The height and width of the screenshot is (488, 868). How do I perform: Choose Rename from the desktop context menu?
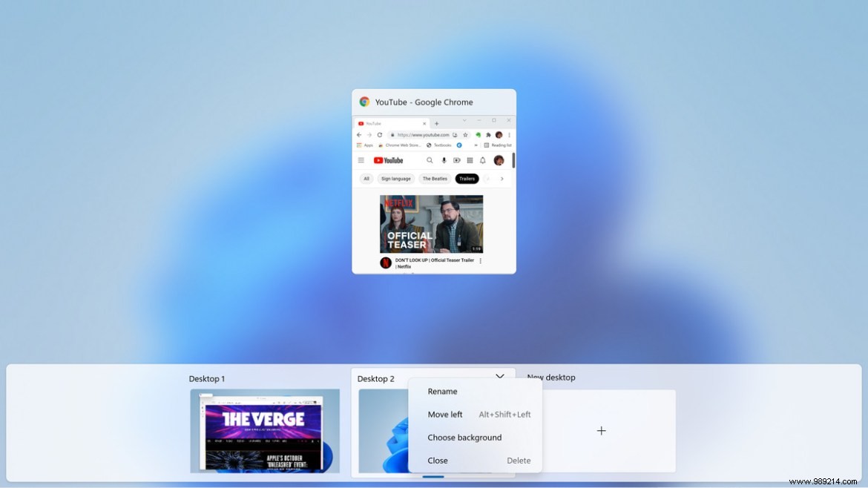pos(443,391)
